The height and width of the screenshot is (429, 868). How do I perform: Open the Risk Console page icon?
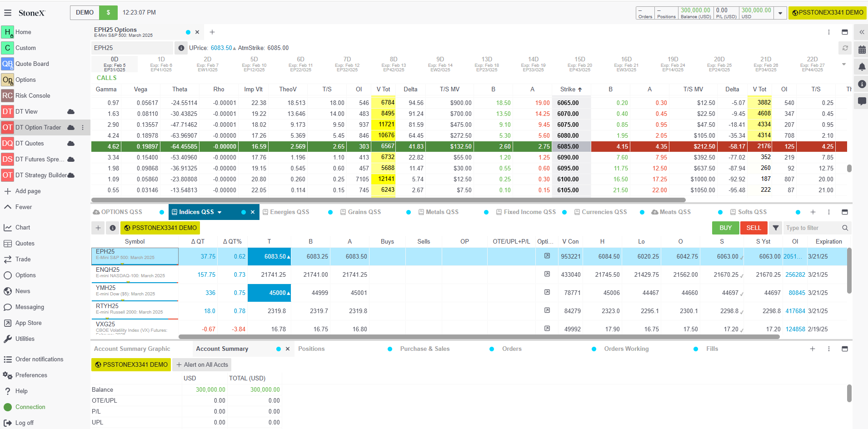[7, 95]
